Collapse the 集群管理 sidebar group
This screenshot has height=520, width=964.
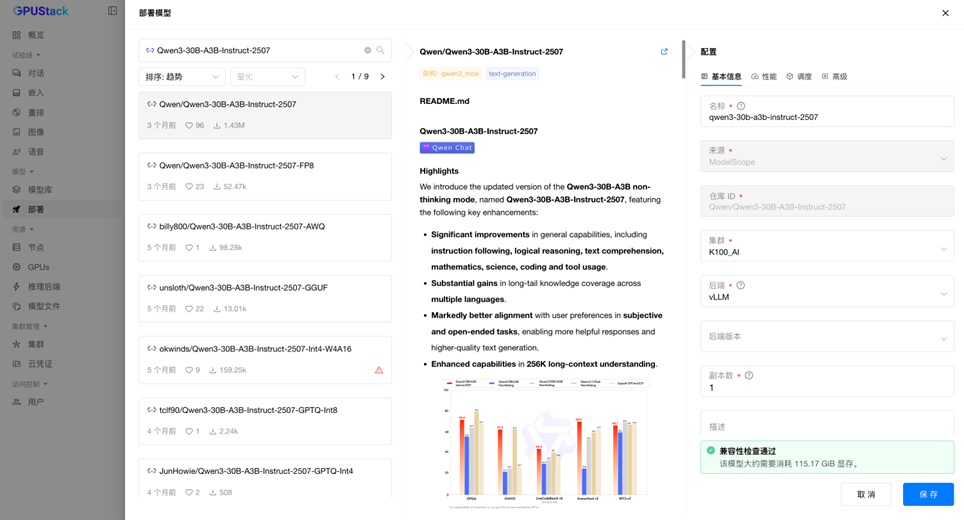[x=30, y=326]
